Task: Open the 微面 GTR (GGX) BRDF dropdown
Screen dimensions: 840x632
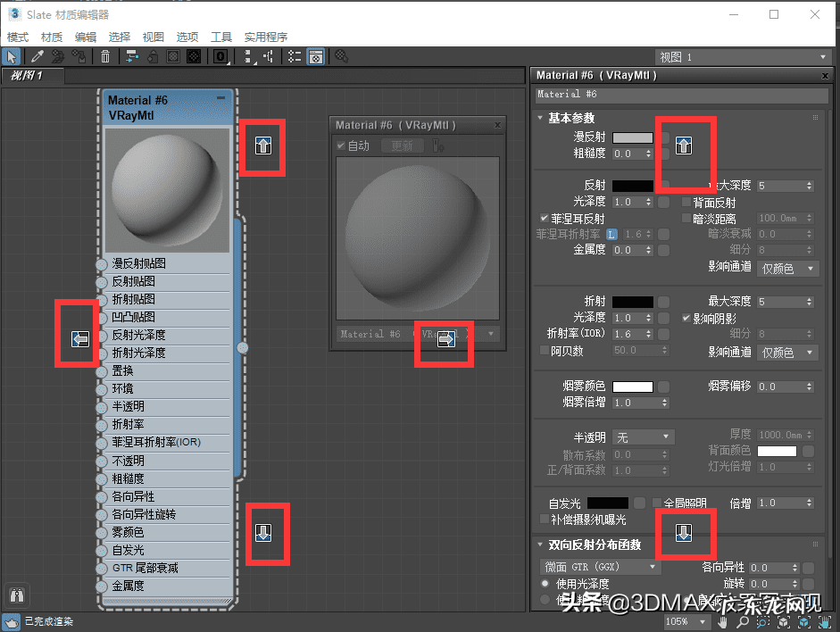Action: click(600, 567)
